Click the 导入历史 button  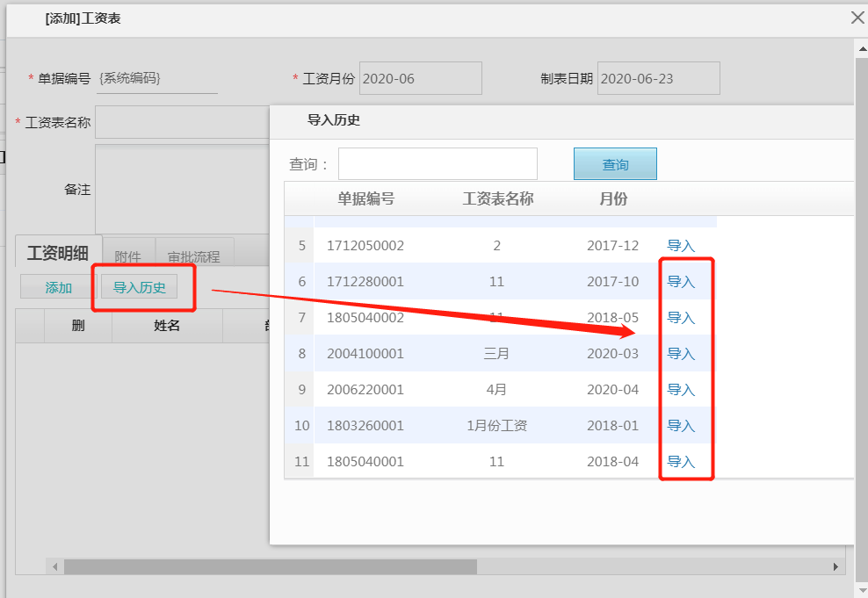point(139,287)
